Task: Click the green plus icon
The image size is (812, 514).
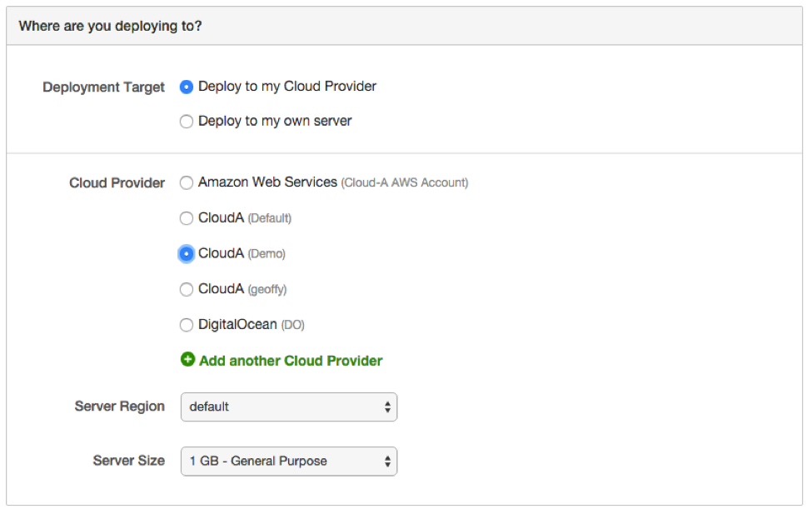Action: click(187, 359)
